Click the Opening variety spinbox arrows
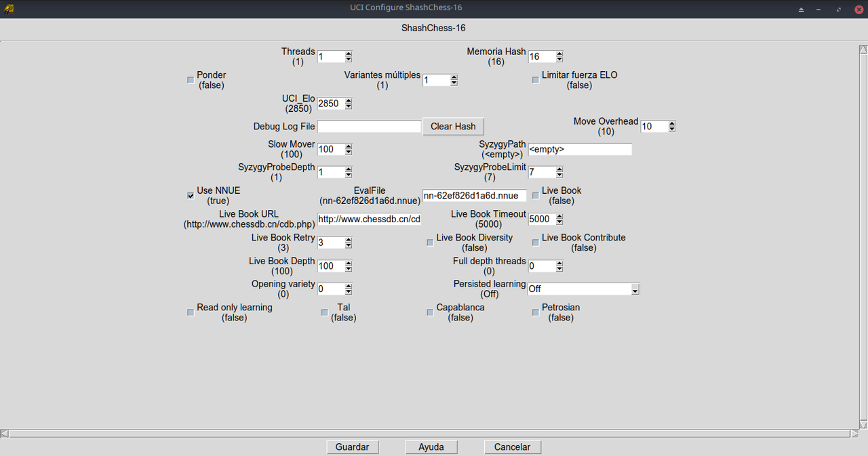The width and height of the screenshot is (868, 456). point(349,289)
